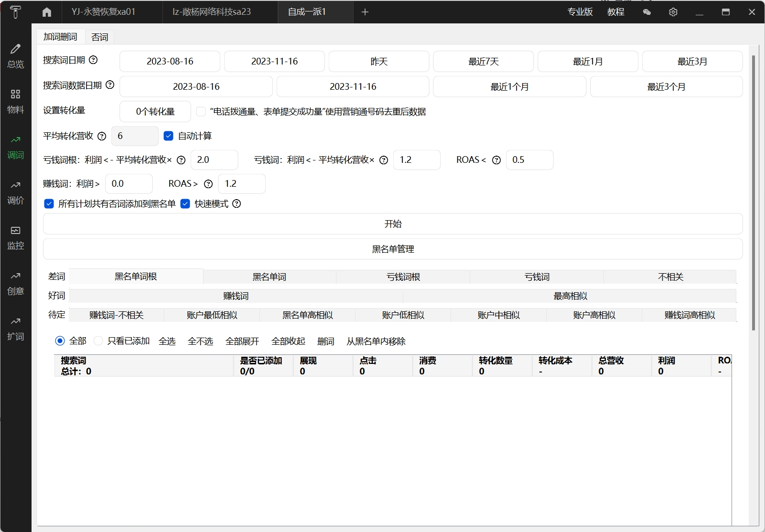Open the 赚钱词-不相关 category tab
Image resolution: width=765 pixels, height=532 pixels.
[x=117, y=315]
